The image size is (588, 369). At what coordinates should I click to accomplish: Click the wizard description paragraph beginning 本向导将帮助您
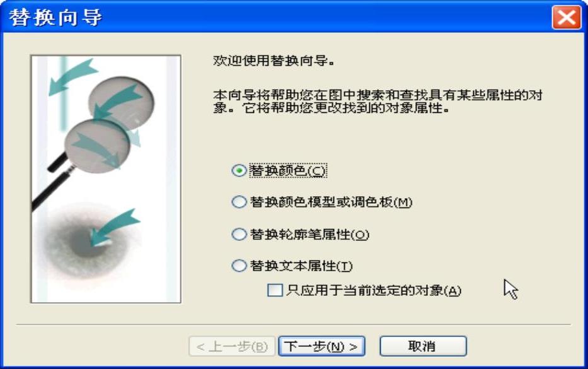(378, 102)
